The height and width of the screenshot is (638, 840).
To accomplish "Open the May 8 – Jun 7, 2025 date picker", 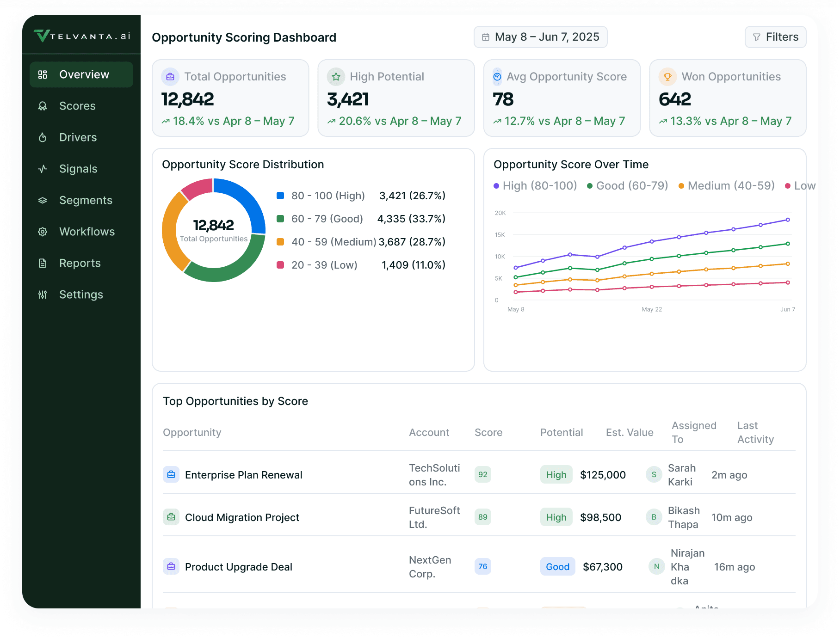I will (x=540, y=37).
